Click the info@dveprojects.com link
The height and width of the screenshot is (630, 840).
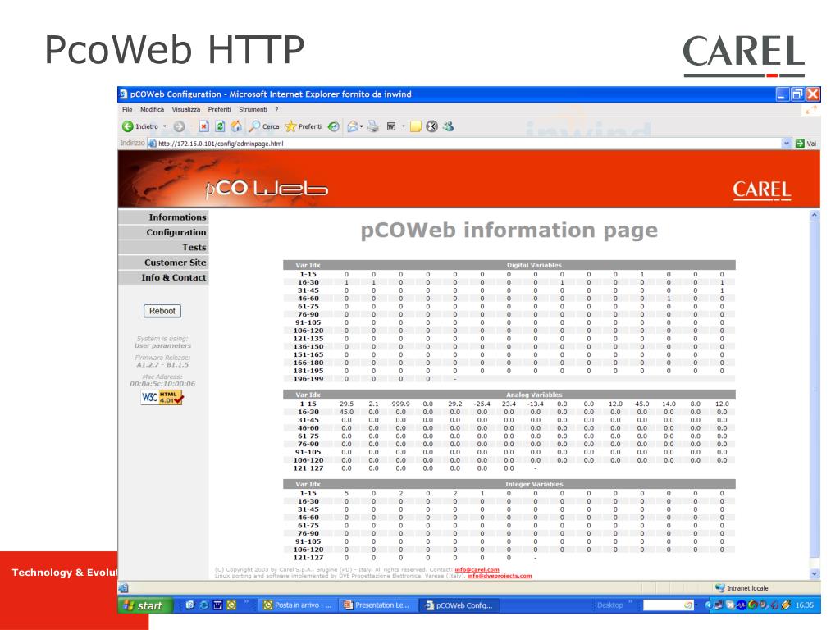point(500,575)
